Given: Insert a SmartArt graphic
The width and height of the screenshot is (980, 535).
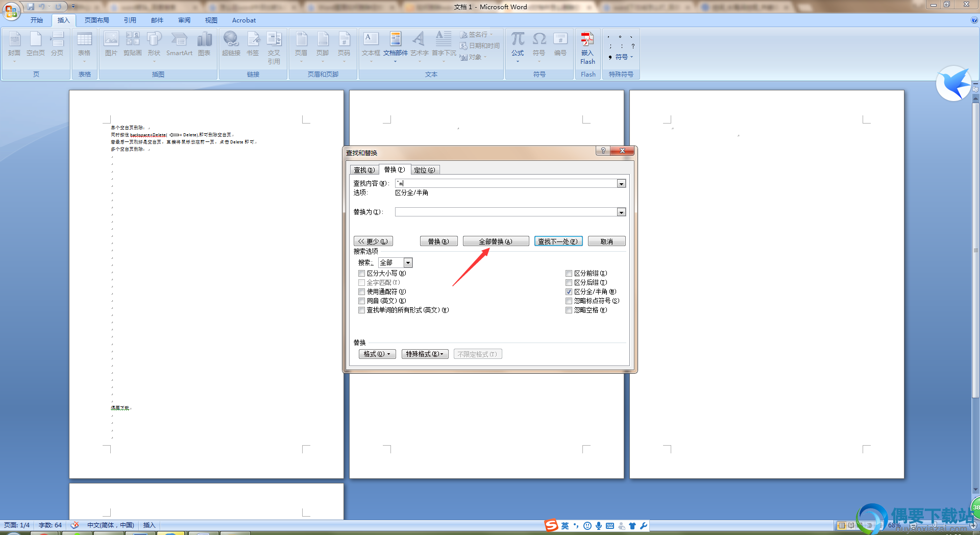Looking at the screenshot, I should [x=179, y=45].
